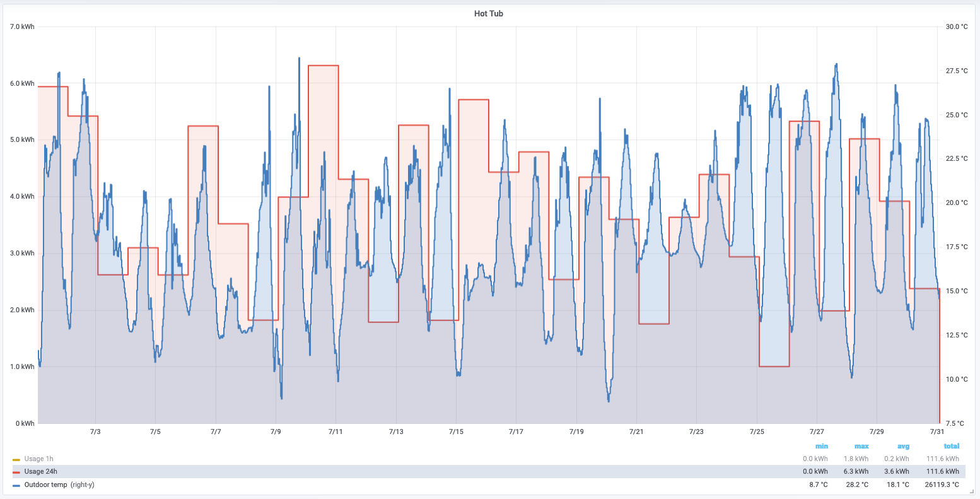Toggle the Usage 1h legend series

coord(40,459)
